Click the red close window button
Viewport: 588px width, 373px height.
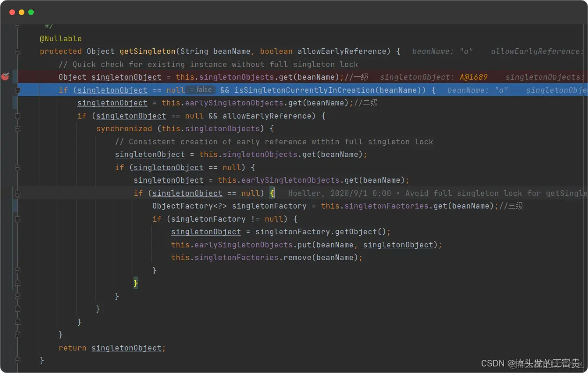[x=12, y=12]
